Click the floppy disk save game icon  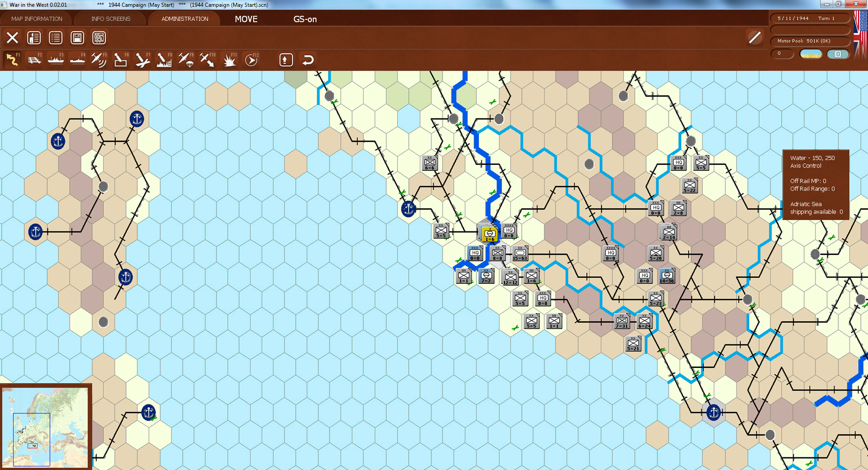[x=77, y=38]
